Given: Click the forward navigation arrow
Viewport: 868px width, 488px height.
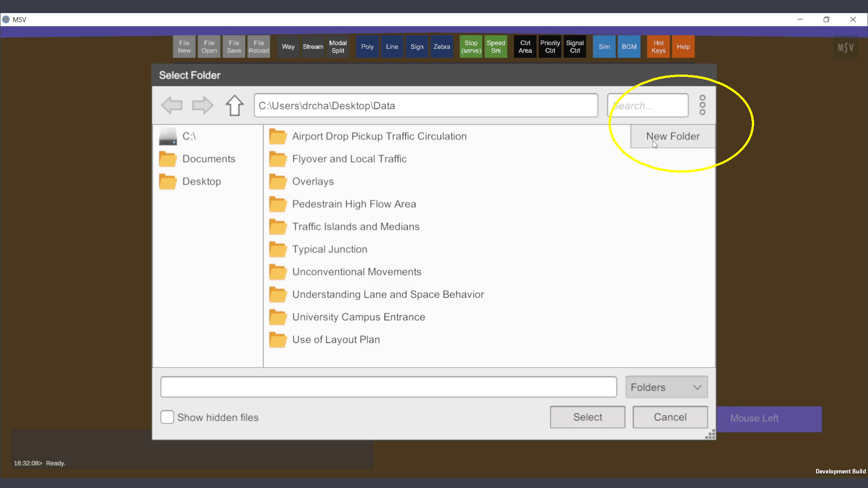Looking at the screenshot, I should pos(202,105).
